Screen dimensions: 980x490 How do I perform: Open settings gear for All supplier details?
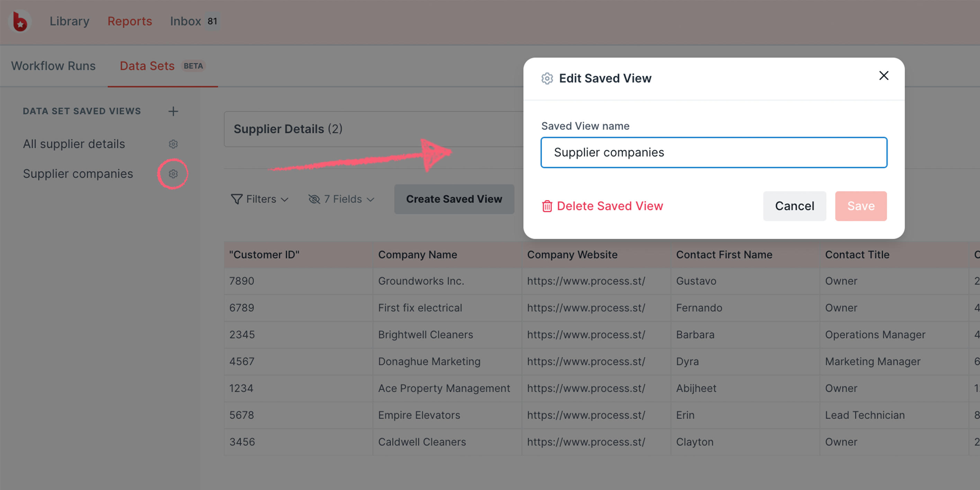pos(173,144)
